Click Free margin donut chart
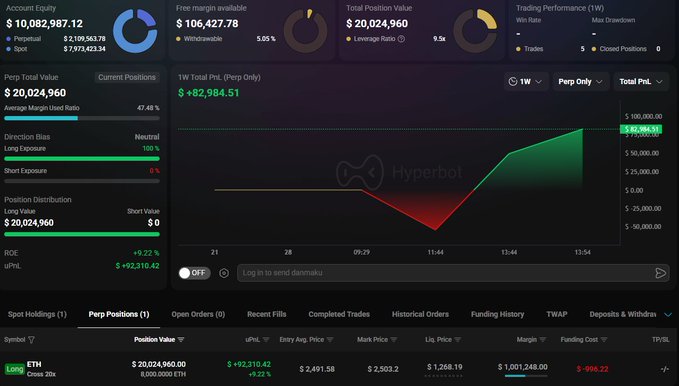The height and width of the screenshot is (386, 679). [x=305, y=30]
